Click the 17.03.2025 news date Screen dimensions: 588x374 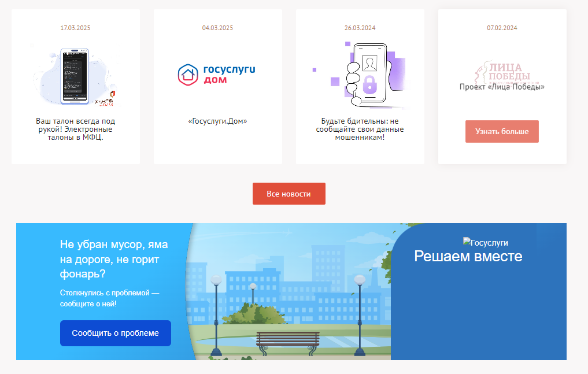[75, 28]
